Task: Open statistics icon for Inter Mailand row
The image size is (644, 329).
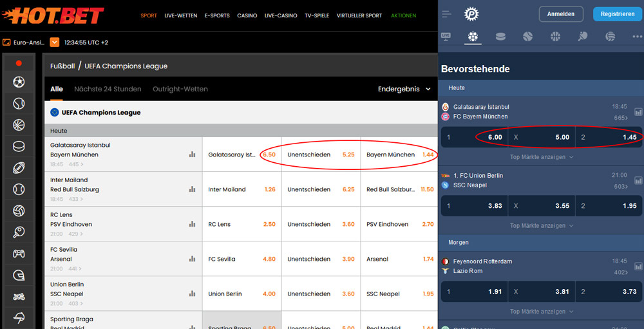Action: click(192, 189)
